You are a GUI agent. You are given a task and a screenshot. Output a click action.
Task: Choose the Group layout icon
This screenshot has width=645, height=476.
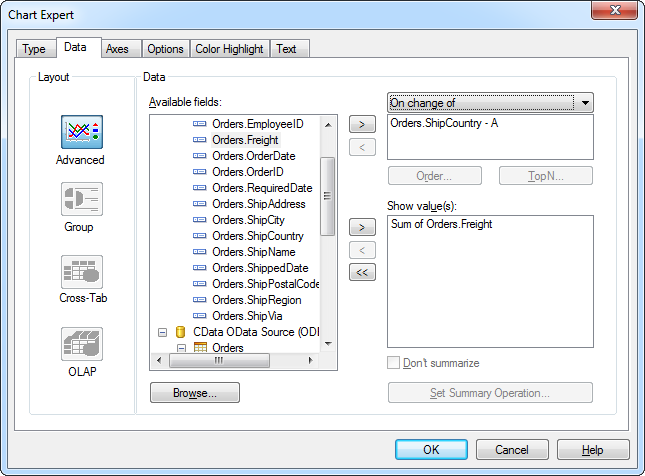(82, 200)
